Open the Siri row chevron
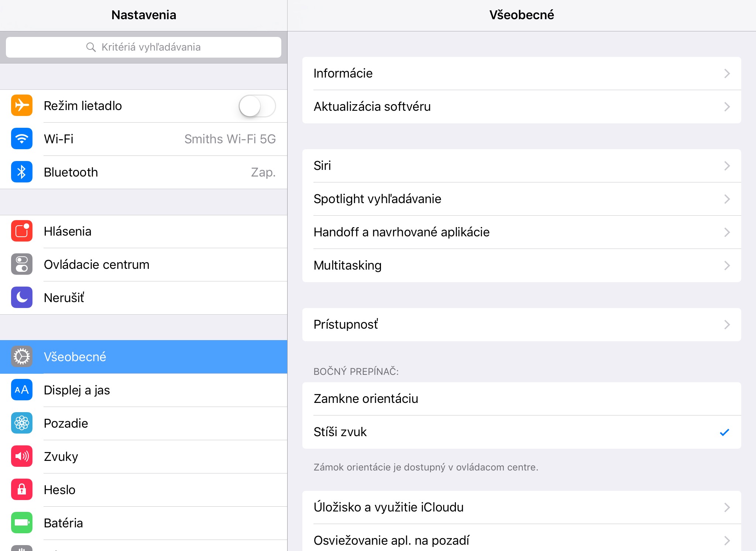Image resolution: width=756 pixels, height=551 pixels. (x=727, y=166)
